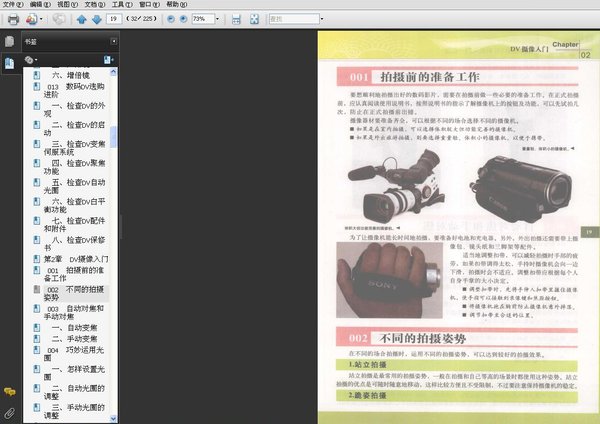Select highlighted bookmark 002 不同的拍摄姿势
Viewport: 600px width, 424px height.
click(x=74, y=293)
